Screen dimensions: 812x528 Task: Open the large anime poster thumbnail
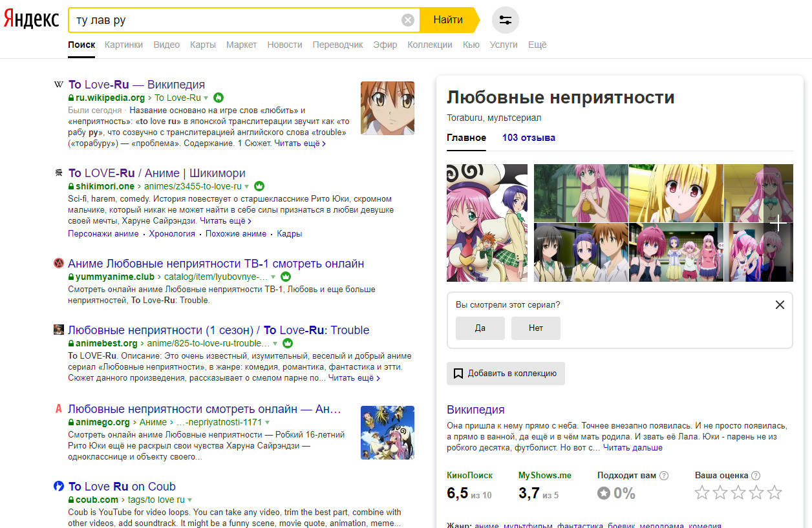click(487, 223)
